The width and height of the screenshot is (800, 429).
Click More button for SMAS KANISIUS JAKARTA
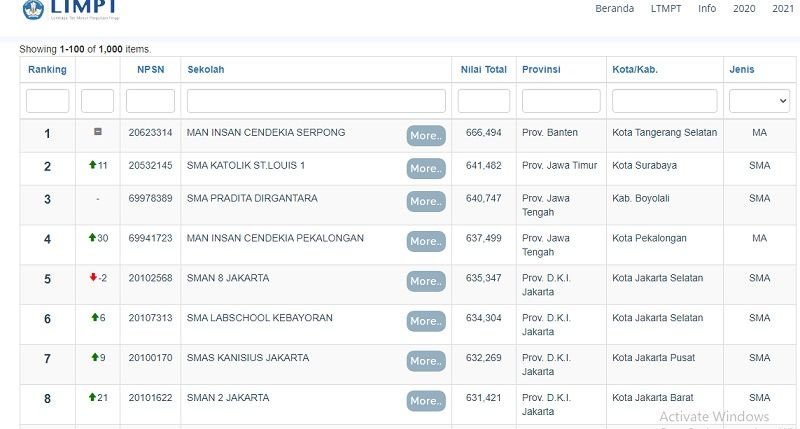426,361
